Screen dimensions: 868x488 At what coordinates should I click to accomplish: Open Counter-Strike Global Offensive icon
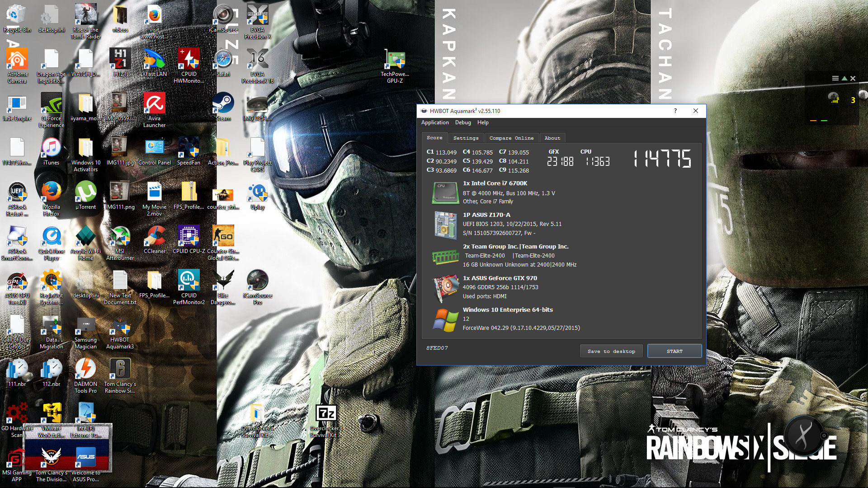tap(223, 243)
